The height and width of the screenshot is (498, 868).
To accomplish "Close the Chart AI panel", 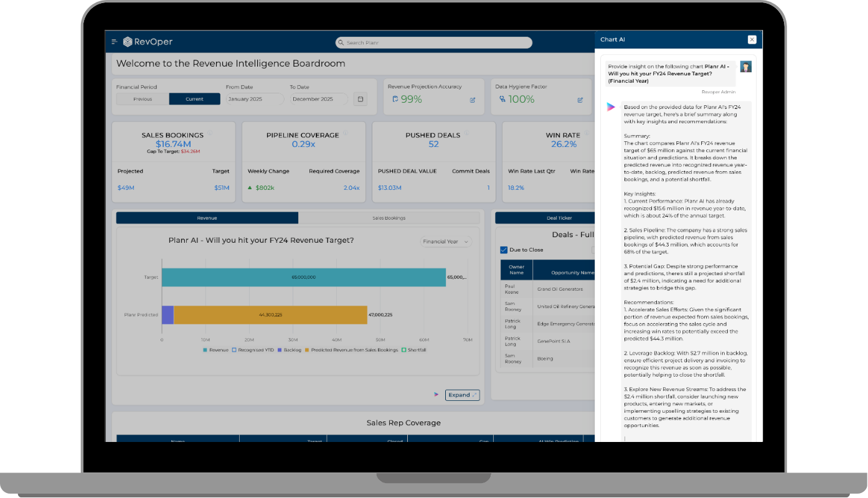I will [x=752, y=39].
